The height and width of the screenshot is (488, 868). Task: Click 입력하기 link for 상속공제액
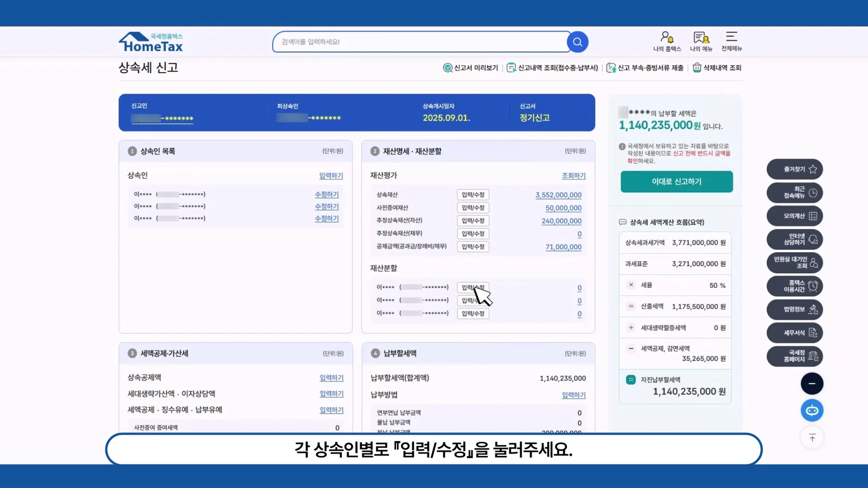pos(331,378)
